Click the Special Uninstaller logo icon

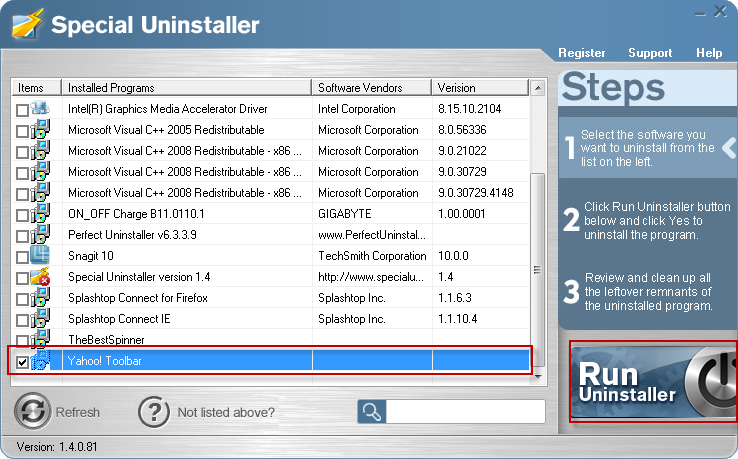(x=27, y=24)
